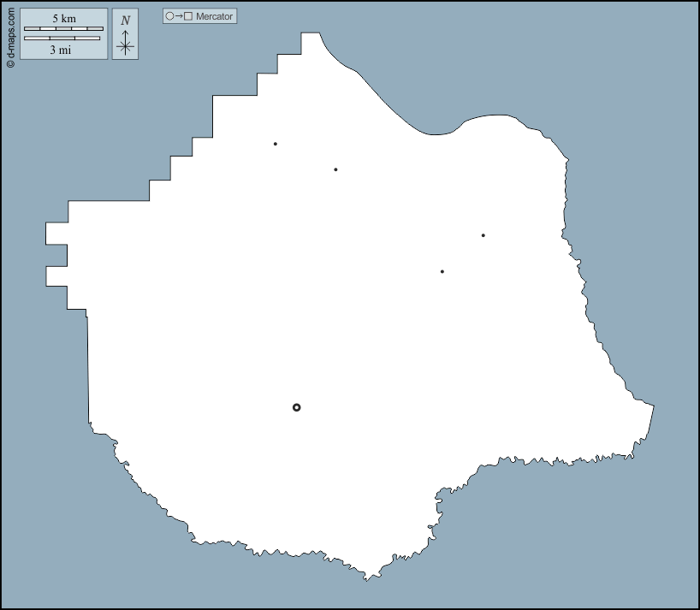Click the southernmost tip of the territory
This screenshot has width=700, height=610.
tap(366, 580)
